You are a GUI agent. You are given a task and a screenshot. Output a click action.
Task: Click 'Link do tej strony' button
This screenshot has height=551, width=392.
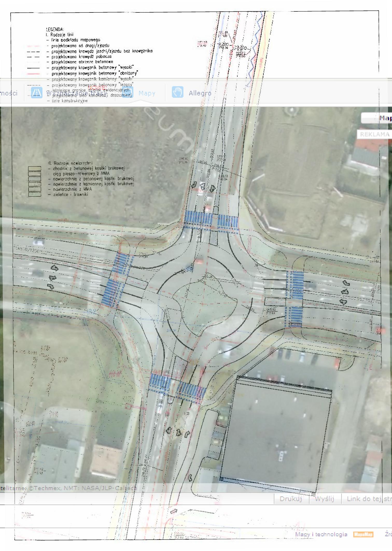pos(369,499)
